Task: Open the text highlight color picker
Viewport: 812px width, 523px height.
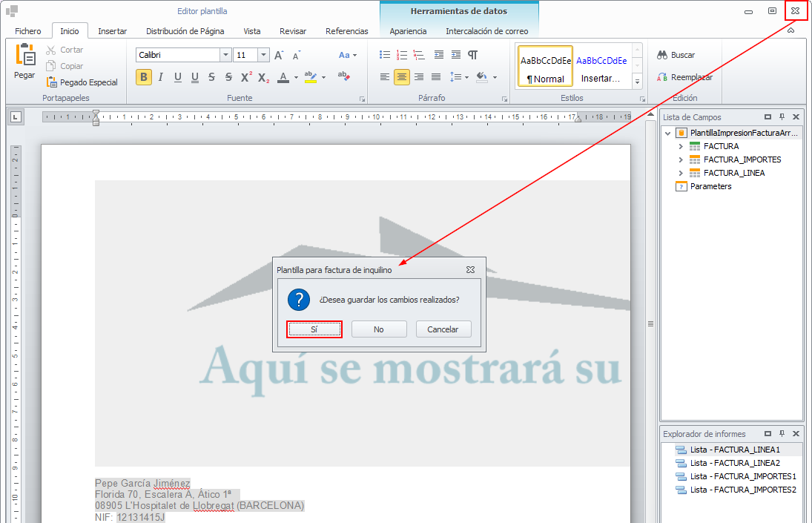Action: (323, 77)
